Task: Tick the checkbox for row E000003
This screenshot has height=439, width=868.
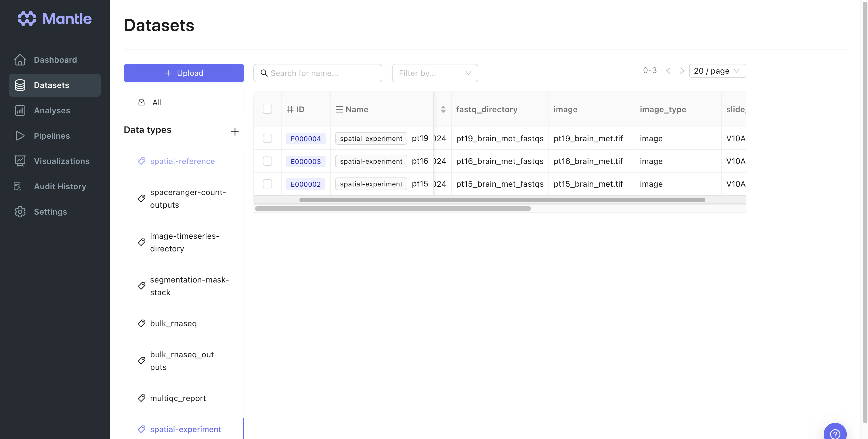Action: coord(267,161)
